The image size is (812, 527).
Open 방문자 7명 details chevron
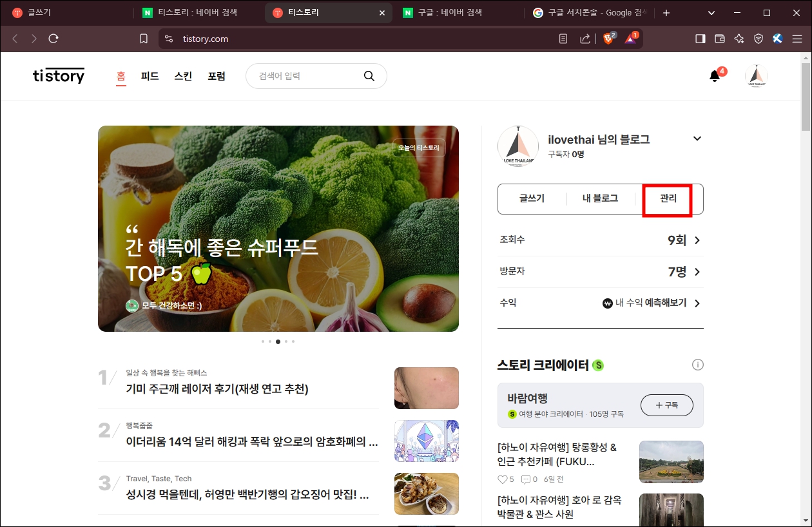tap(697, 272)
